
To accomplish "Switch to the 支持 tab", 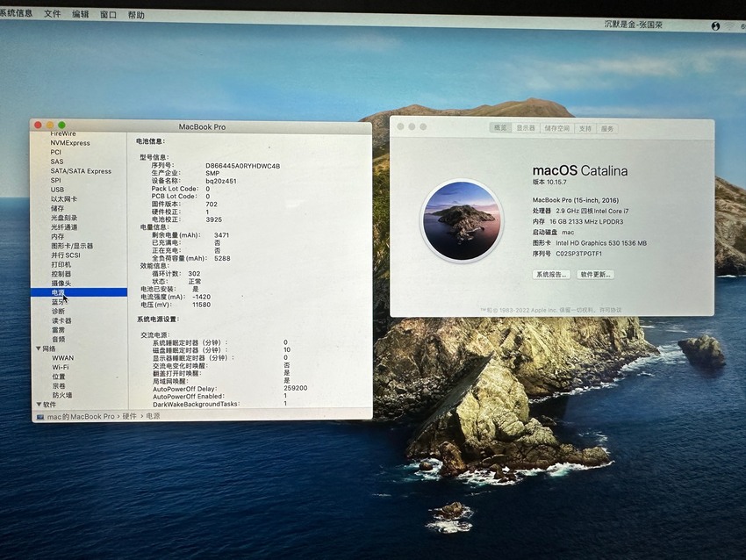I will pos(585,128).
